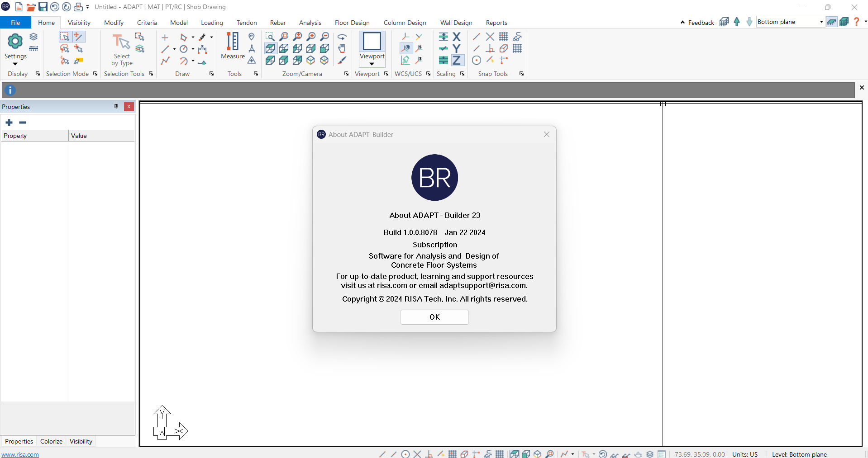
Task: Open the Reports ribbon tab
Action: point(496,23)
